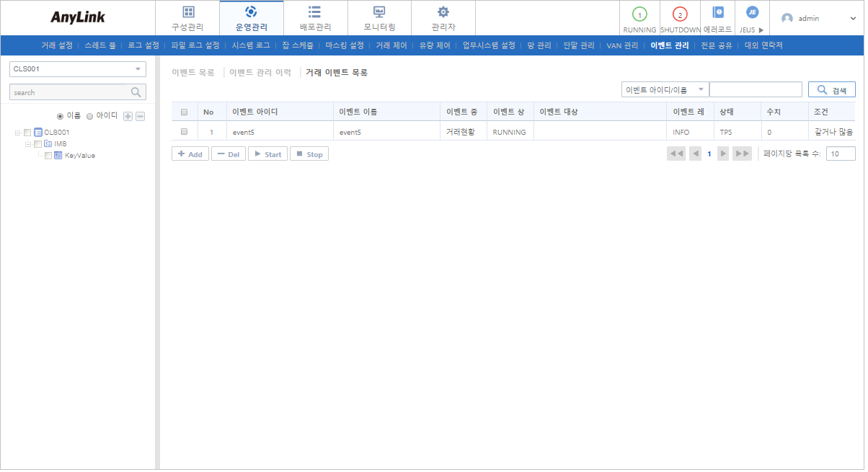Viewport: 868px width, 472px height.
Task: Select the 아이디 radio button
Action: click(x=90, y=116)
